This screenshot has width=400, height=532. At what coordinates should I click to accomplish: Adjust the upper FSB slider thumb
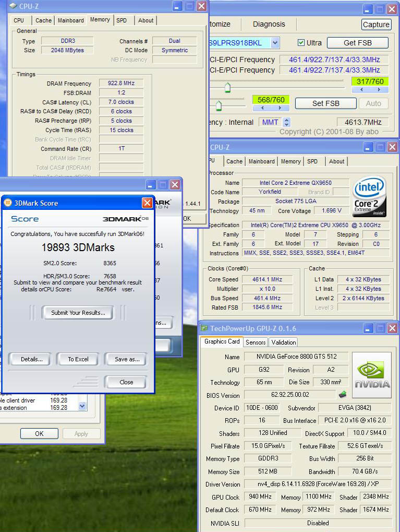(x=227, y=88)
